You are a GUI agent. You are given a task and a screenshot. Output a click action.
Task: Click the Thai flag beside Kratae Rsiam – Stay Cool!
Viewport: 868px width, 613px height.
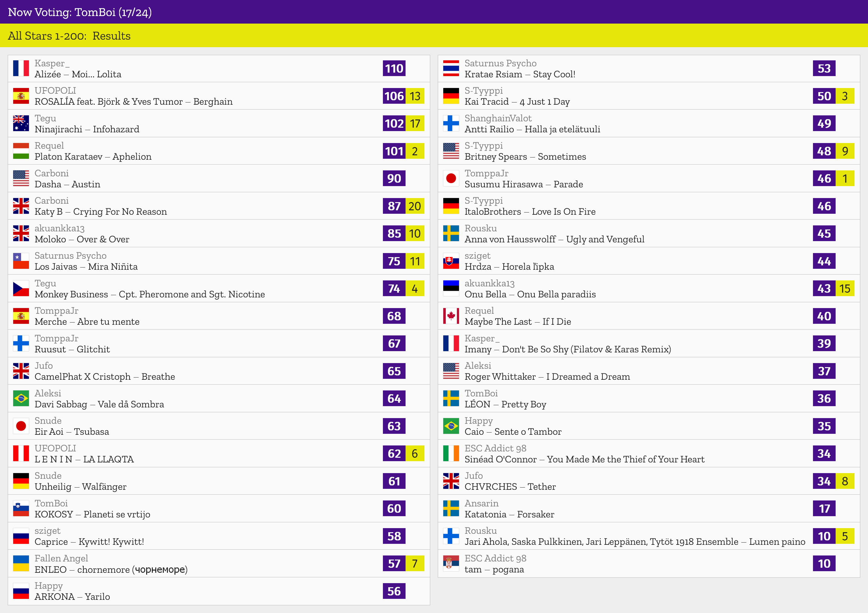tap(451, 69)
